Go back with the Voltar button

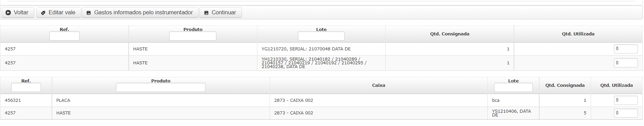point(18,13)
